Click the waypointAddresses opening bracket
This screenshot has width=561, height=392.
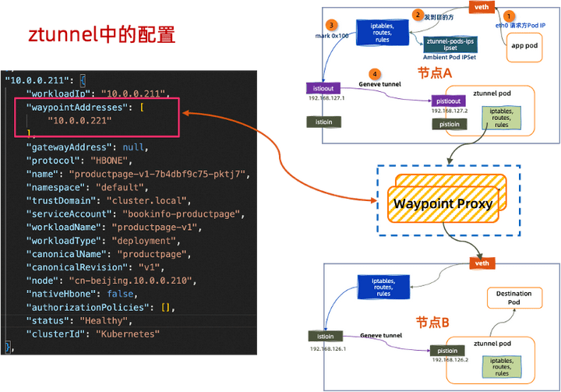pos(142,107)
